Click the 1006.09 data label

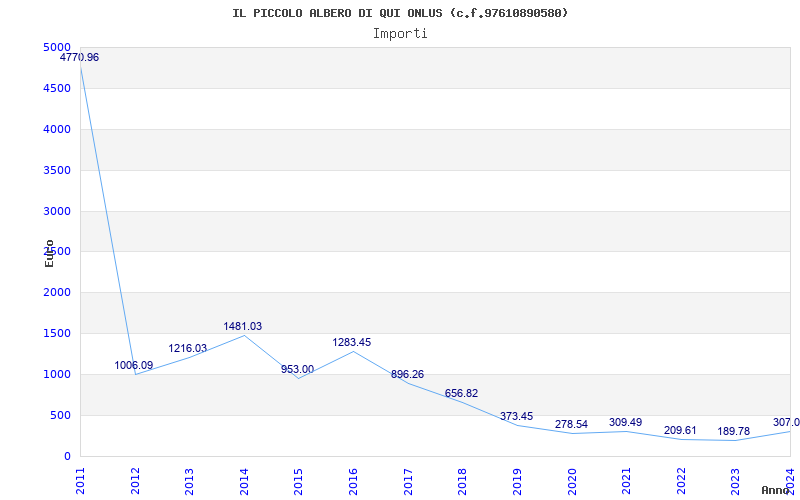pos(134,365)
